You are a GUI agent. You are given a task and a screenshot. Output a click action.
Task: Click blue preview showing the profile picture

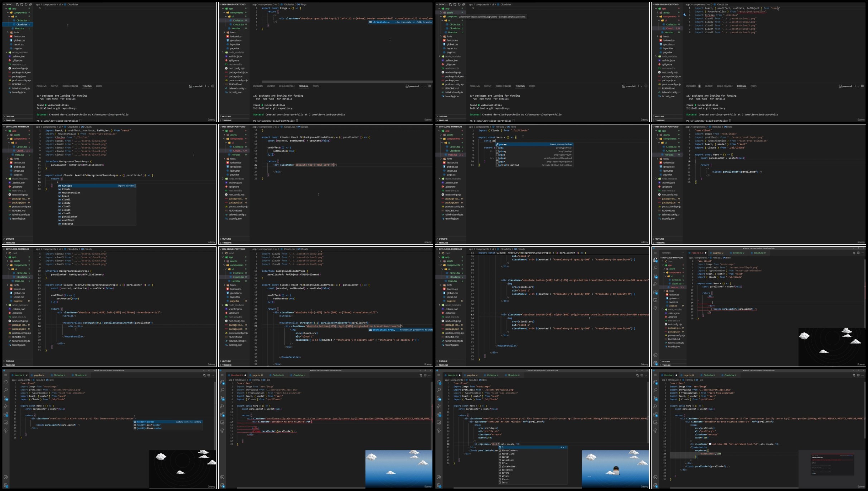[615, 469]
